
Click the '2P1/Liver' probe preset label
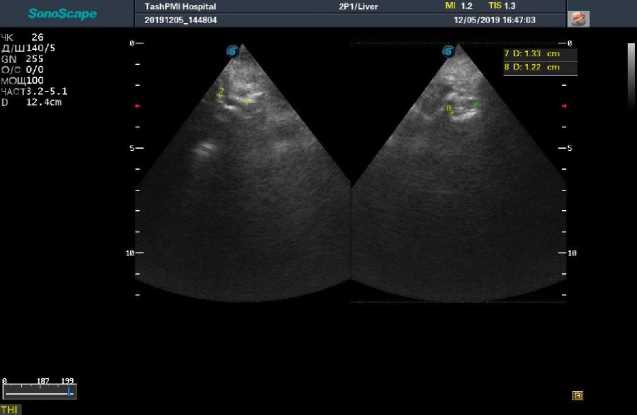(358, 6)
